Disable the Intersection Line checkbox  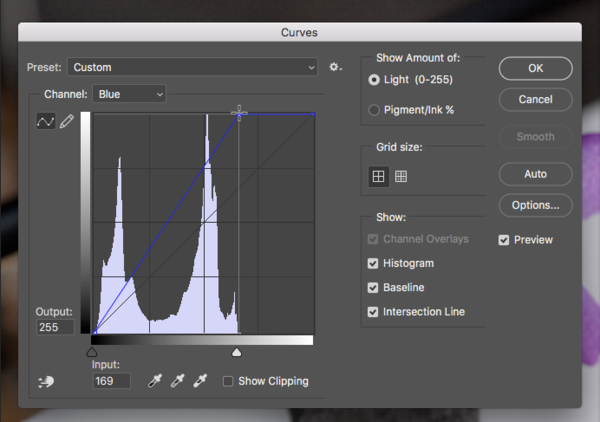(x=374, y=312)
